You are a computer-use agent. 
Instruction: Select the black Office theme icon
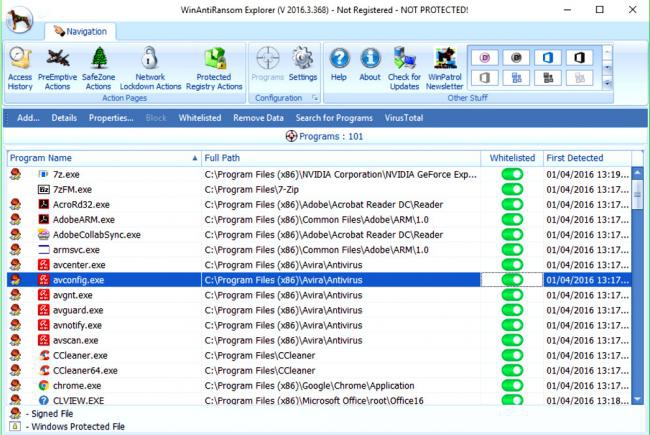click(x=580, y=58)
